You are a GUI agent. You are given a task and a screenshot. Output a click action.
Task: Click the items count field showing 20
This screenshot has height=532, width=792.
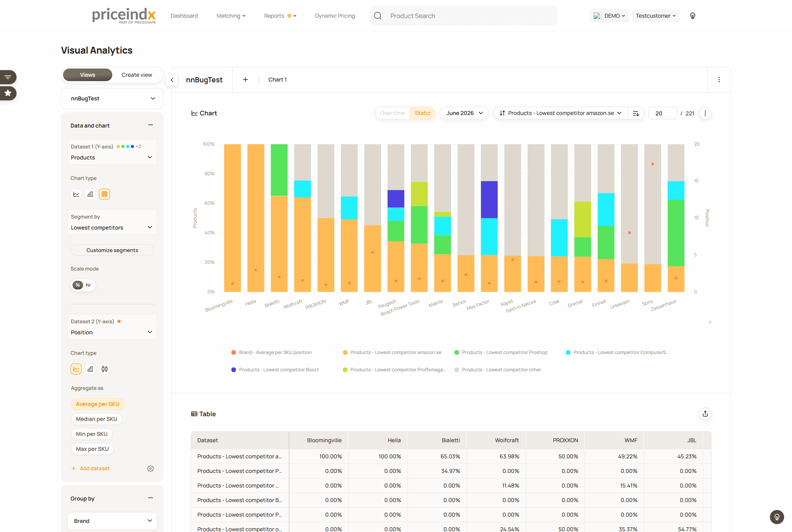point(662,113)
